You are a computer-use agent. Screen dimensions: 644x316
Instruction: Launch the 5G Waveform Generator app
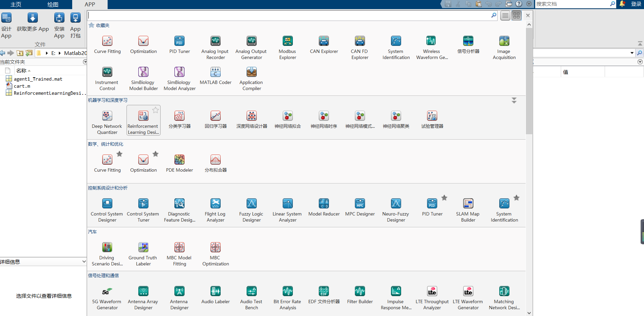click(107, 296)
